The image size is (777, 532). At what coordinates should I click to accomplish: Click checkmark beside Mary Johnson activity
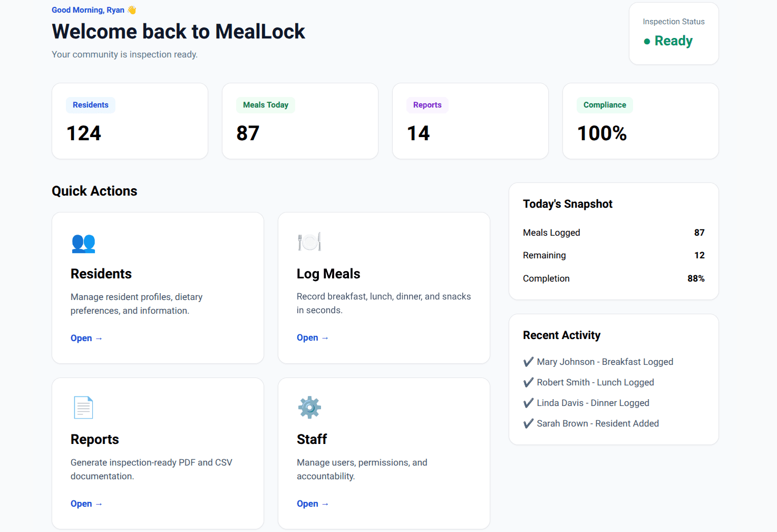528,362
